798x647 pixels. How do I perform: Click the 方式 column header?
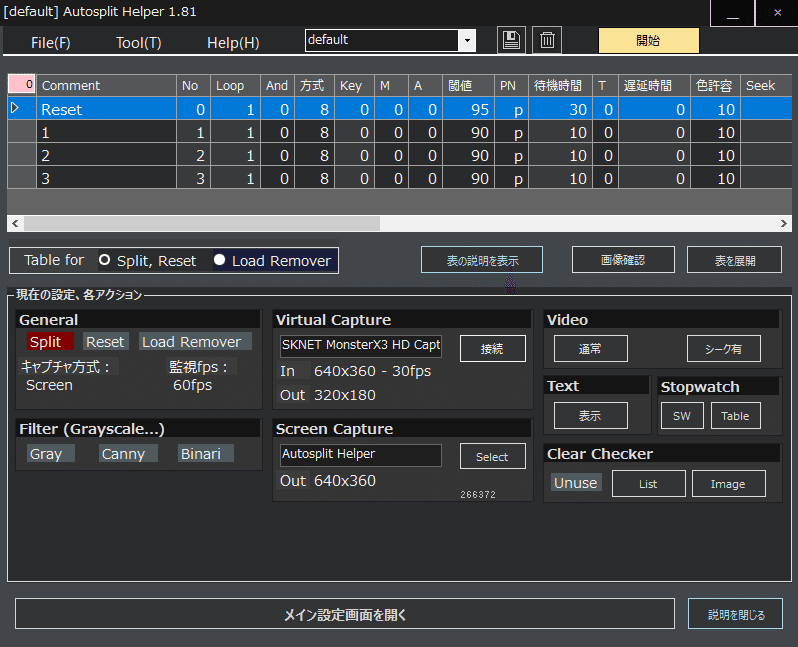[x=314, y=86]
